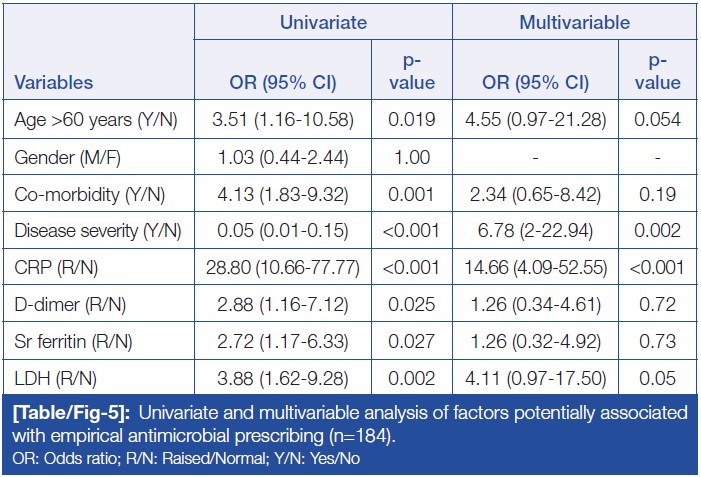Select the Disease severity (Y/N) row label
Image resolution: width=701 pixels, height=477 pixels.
pos(97,232)
